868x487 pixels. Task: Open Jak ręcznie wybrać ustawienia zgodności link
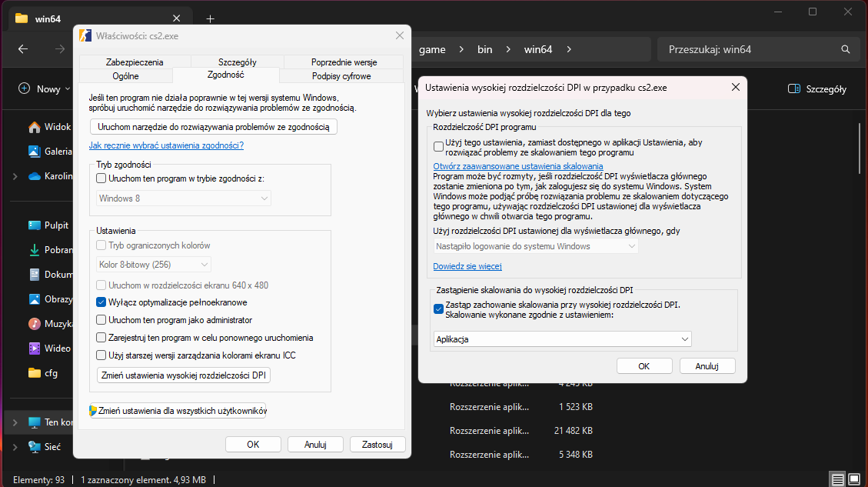tap(166, 145)
